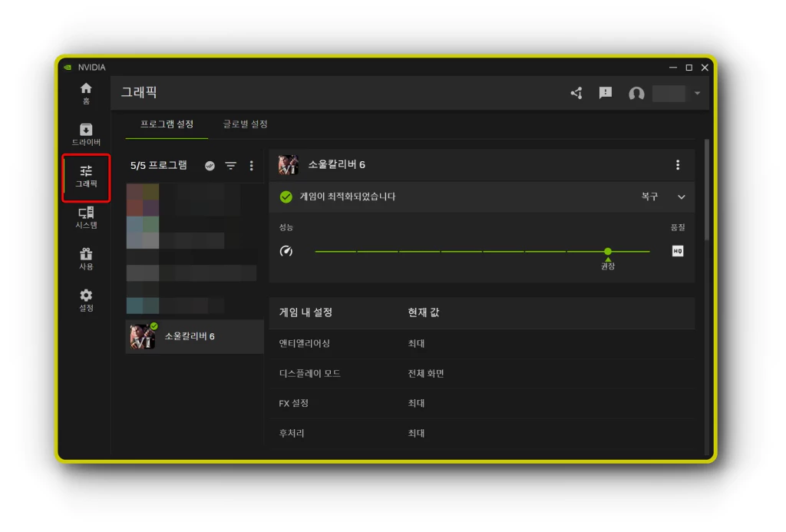Click the 앤티앨리어싱 setting row

482,343
